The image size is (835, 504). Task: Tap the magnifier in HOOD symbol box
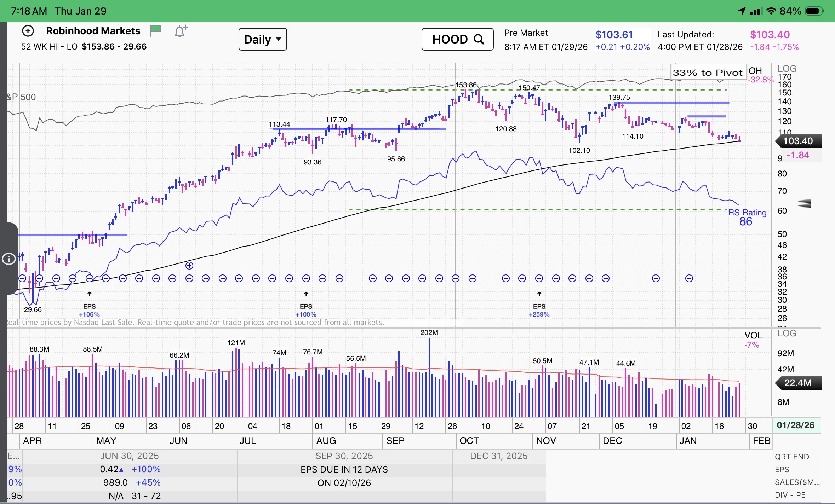click(479, 39)
